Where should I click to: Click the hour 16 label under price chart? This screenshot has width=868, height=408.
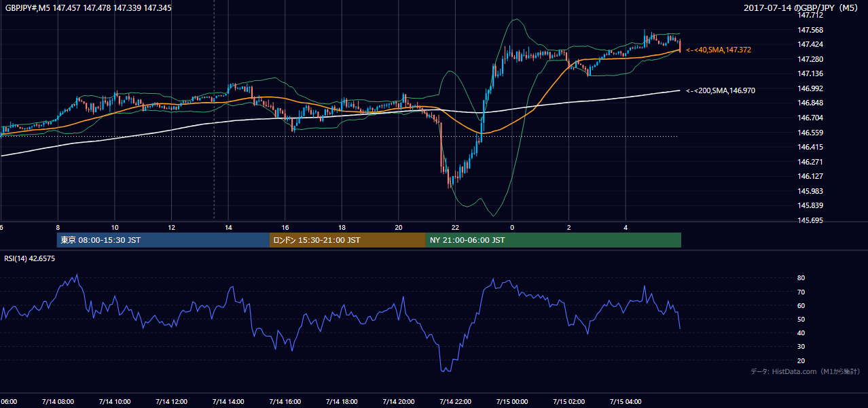[x=285, y=228]
